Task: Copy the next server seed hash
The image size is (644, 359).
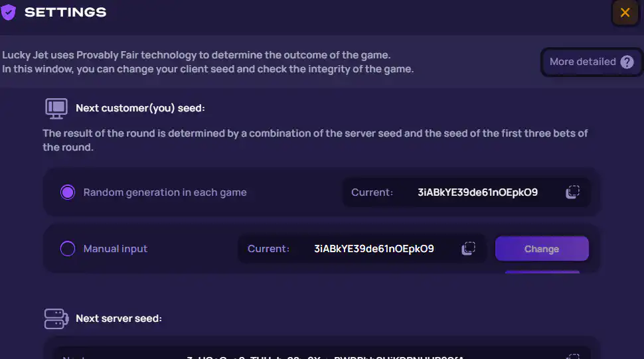Action: point(574,356)
